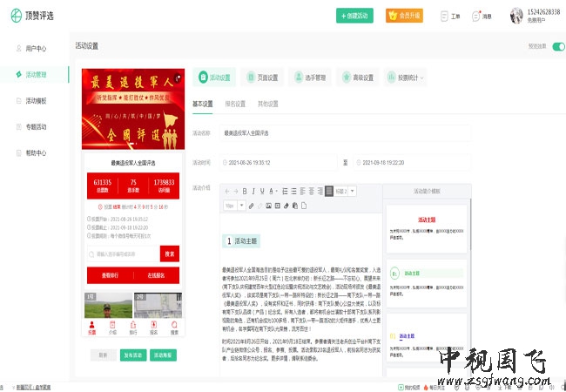Image resolution: width=566 pixels, height=392 pixels.
Task: Click the bold formatting icon in editor
Action: coord(245,191)
